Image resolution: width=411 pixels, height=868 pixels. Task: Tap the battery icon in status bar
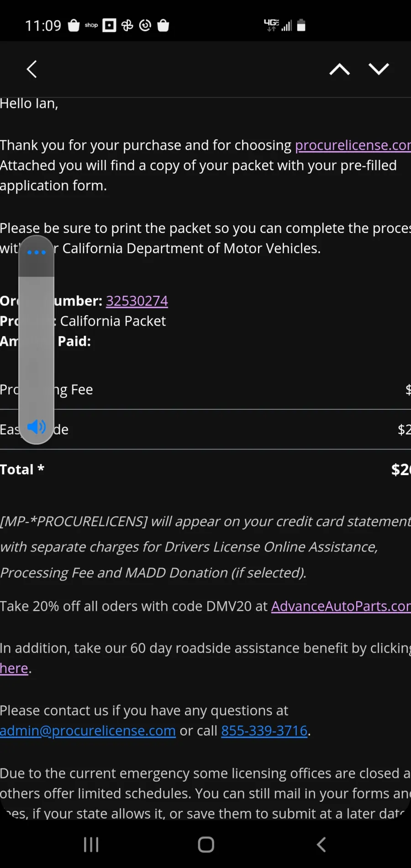[x=301, y=25]
